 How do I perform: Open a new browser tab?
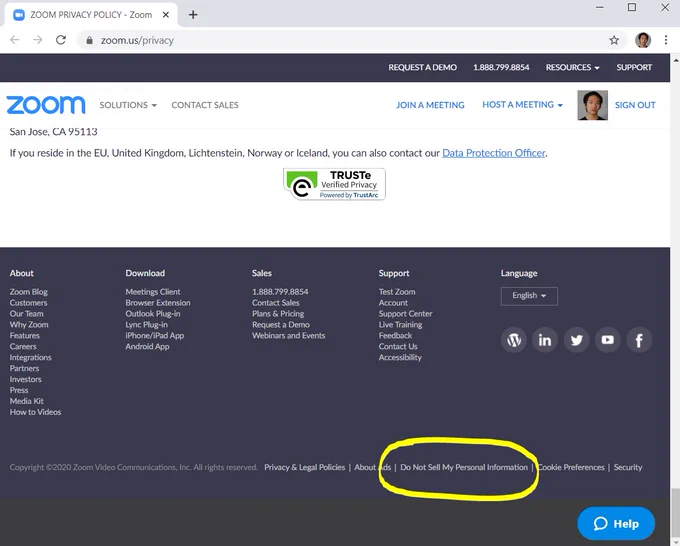193,15
